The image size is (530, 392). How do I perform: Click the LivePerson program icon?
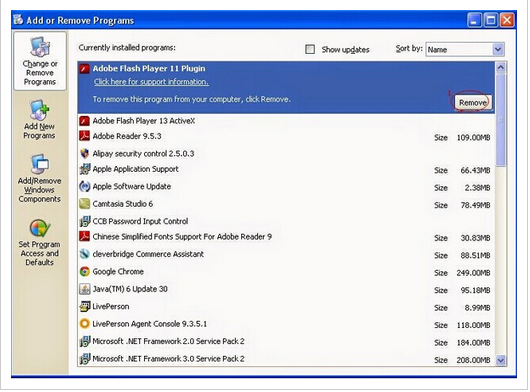click(x=85, y=307)
